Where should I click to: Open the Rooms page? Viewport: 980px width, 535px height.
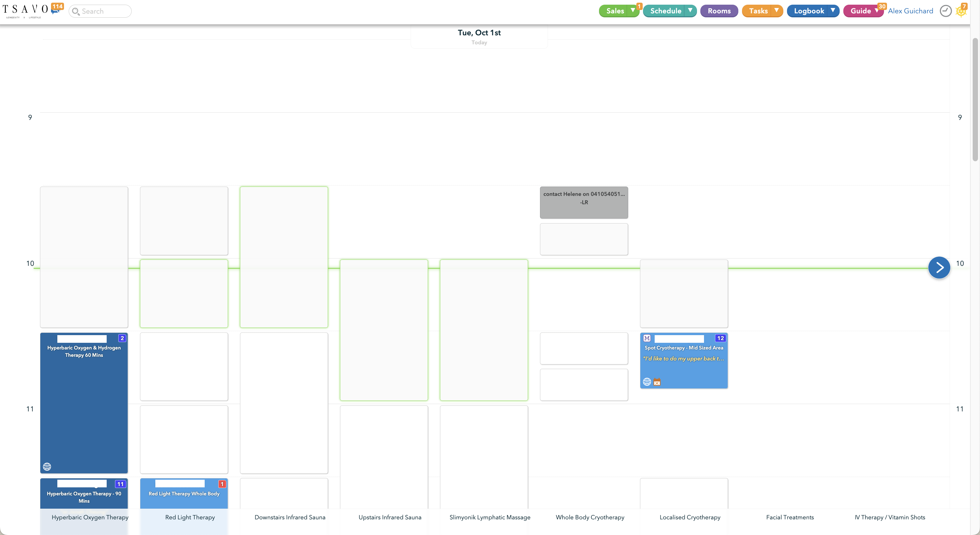point(719,11)
